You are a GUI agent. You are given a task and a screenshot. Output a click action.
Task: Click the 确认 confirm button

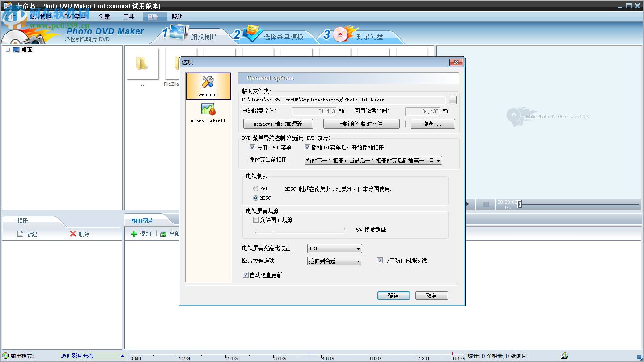coord(393,295)
